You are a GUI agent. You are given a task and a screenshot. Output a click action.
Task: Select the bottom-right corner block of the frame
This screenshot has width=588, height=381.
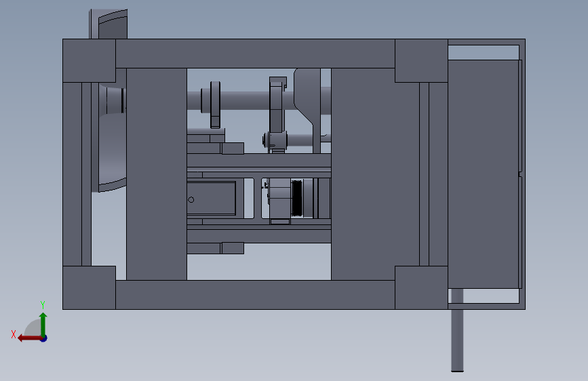421,287
